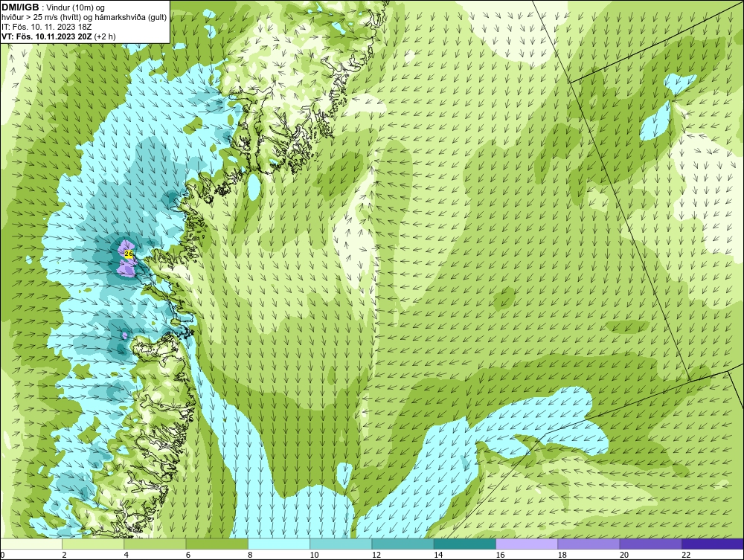The height and width of the screenshot is (560, 744).
Task: Select the 14-16 m/s dark teal swatch
Action: click(x=465, y=544)
